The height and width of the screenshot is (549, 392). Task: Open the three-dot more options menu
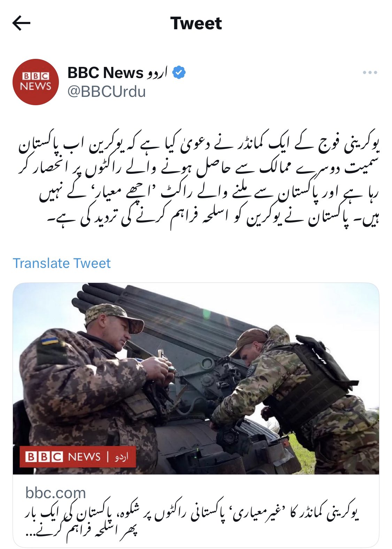(370, 72)
